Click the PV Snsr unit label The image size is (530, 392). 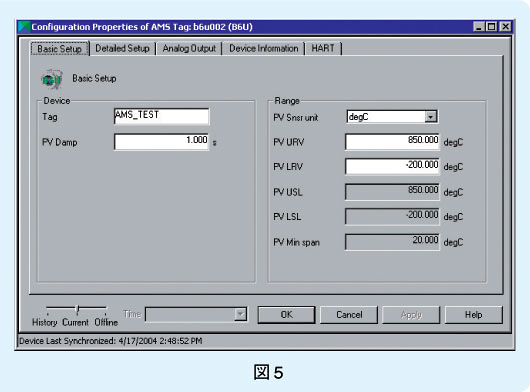(x=296, y=118)
